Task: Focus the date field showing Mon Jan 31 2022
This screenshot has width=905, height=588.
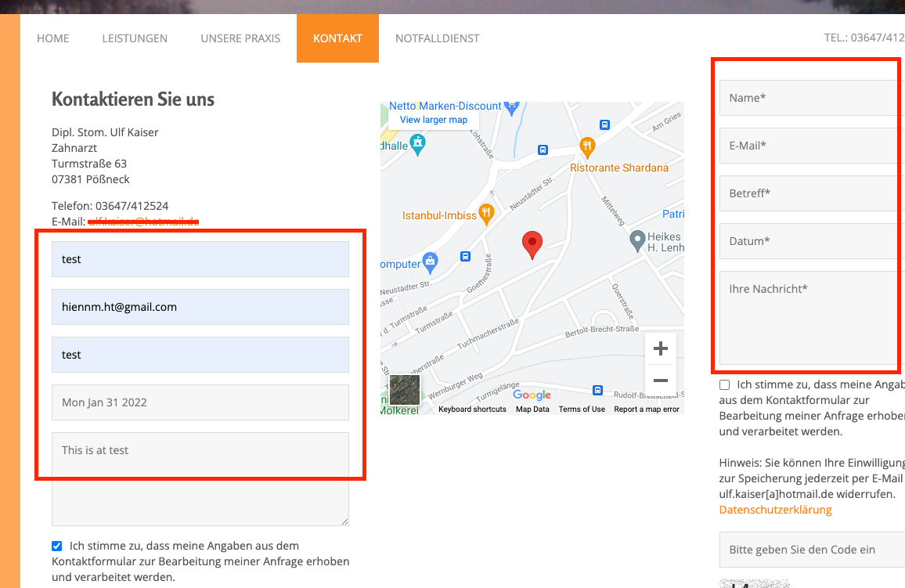Action: pos(200,402)
